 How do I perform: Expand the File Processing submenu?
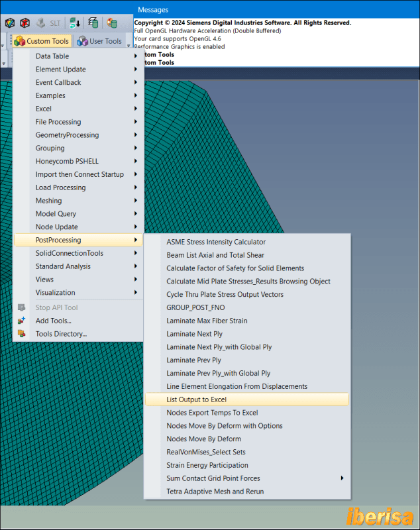click(x=78, y=122)
